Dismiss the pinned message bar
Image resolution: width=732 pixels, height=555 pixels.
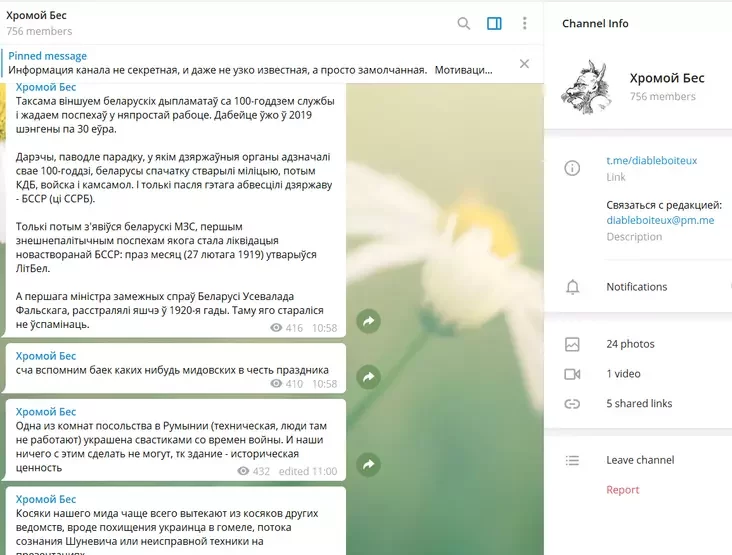click(x=524, y=64)
